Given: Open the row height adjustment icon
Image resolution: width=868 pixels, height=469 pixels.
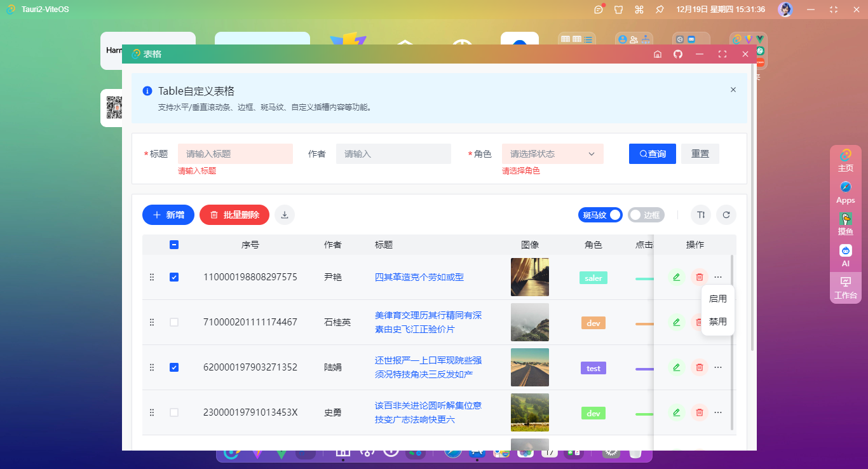Looking at the screenshot, I should click(700, 215).
